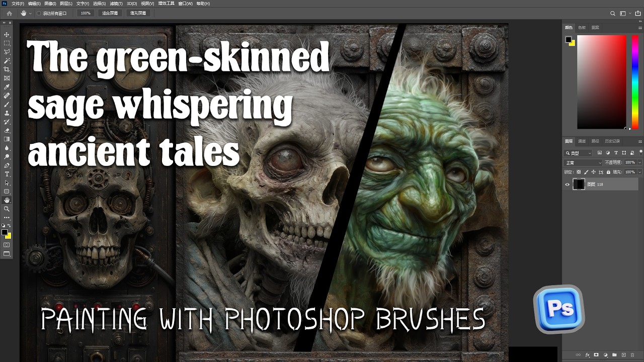Select the Zoom tool in left toolbar
Image resolution: width=644 pixels, height=362 pixels.
[x=7, y=209]
